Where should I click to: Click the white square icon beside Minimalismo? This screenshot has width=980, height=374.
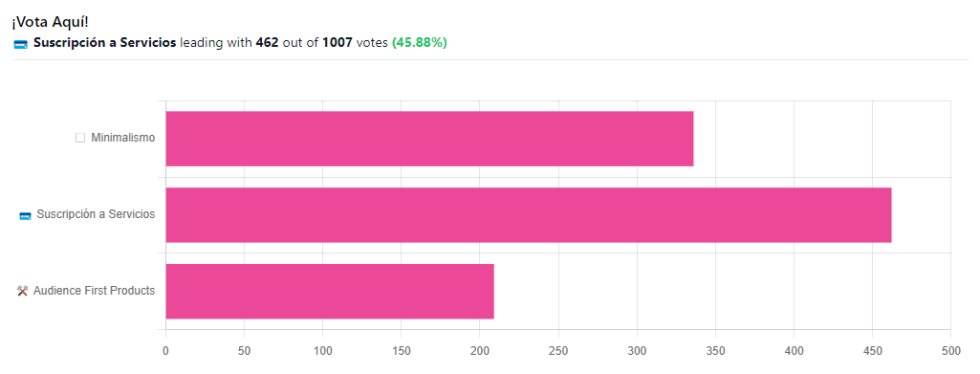(80, 138)
